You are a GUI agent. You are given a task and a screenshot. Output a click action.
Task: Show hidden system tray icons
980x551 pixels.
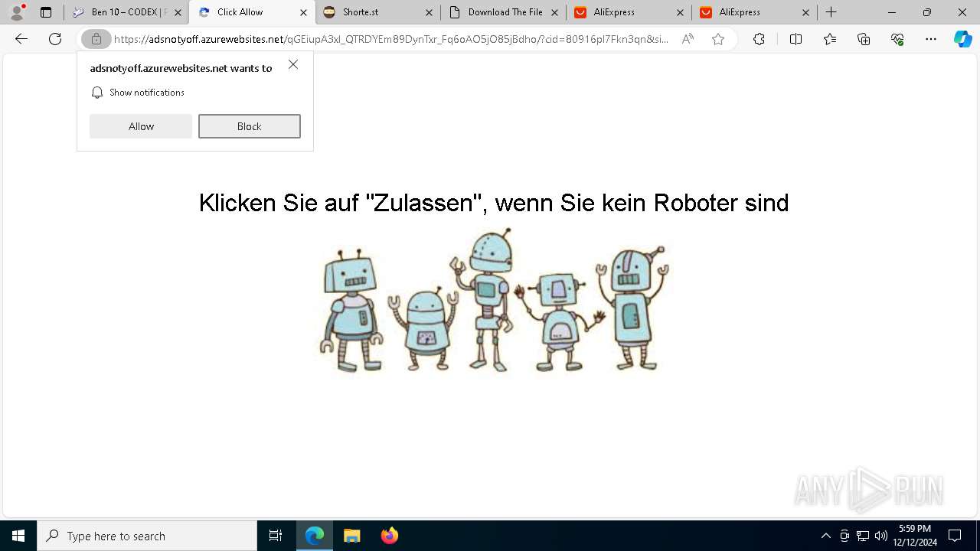[x=825, y=536]
